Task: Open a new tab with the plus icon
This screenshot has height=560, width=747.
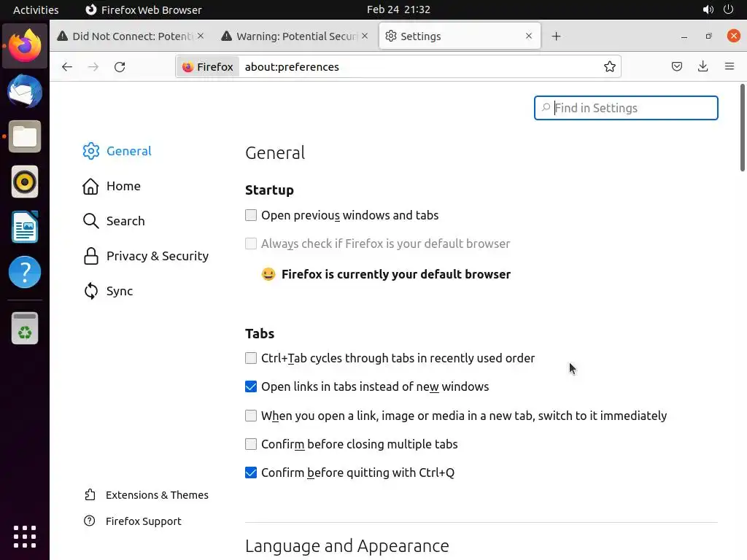Action: tap(557, 36)
